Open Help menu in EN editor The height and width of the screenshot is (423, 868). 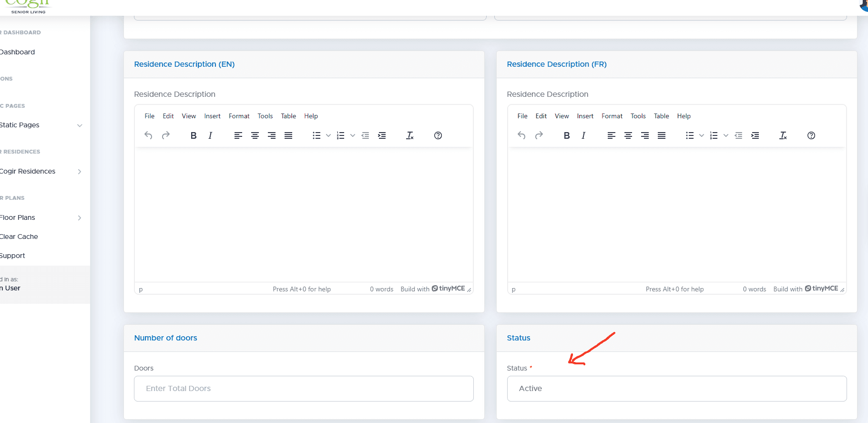click(x=311, y=116)
